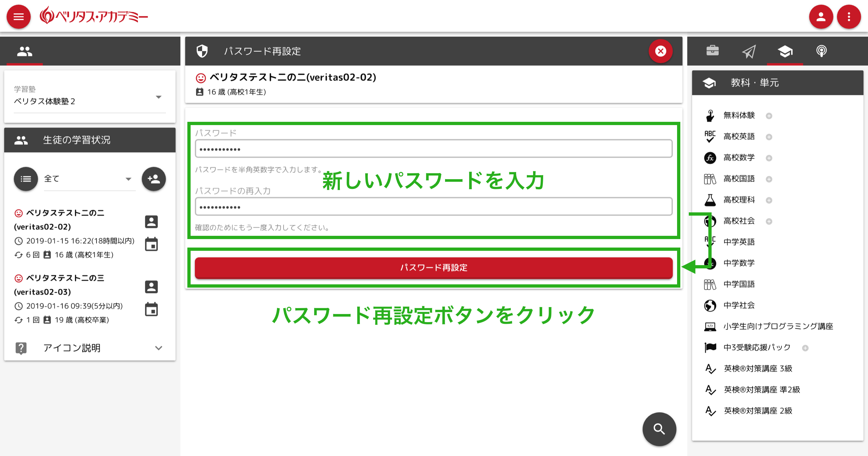Open the 全て student filter dropdown

point(89,179)
